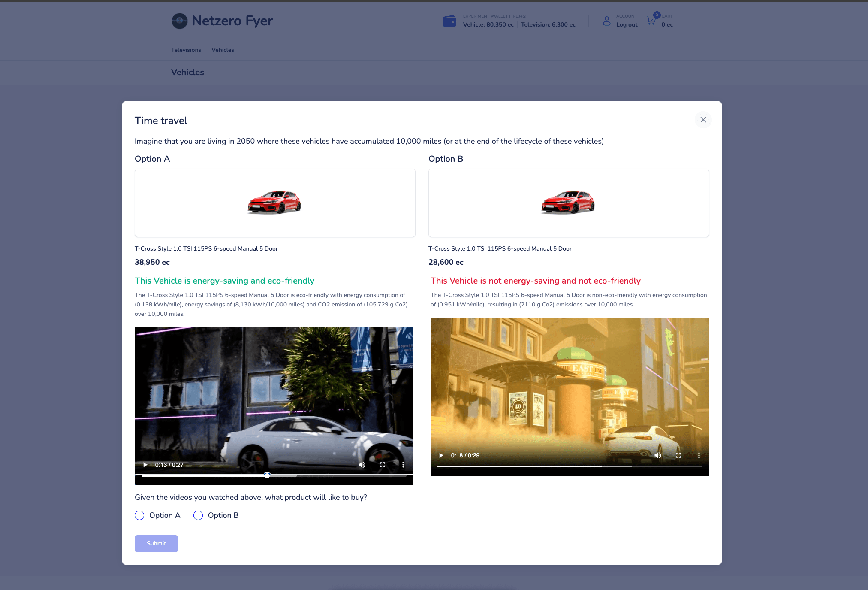The height and width of the screenshot is (590, 868).
Task: Seek on Option B video progress bar
Action: [570, 466]
